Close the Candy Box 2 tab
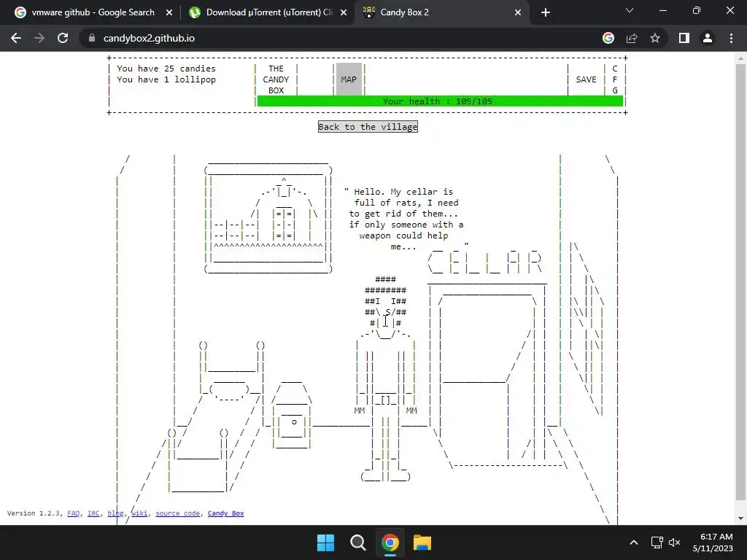 pos(518,12)
